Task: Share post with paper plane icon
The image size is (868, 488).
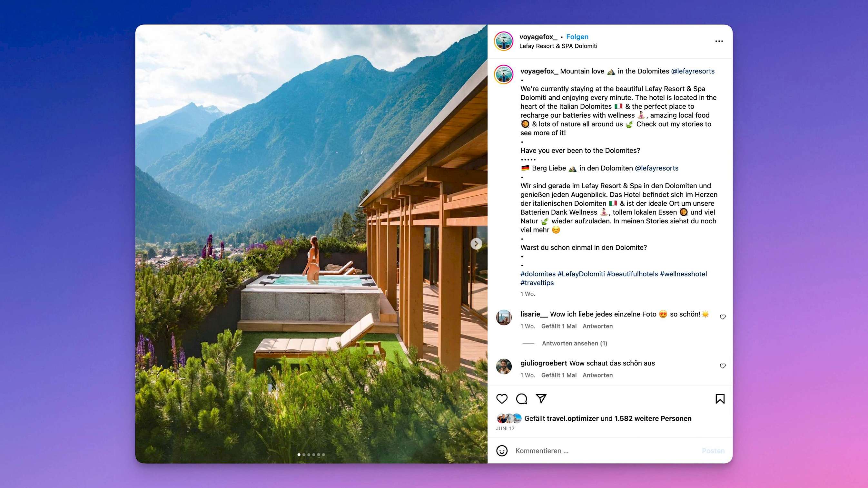Action: (541, 398)
